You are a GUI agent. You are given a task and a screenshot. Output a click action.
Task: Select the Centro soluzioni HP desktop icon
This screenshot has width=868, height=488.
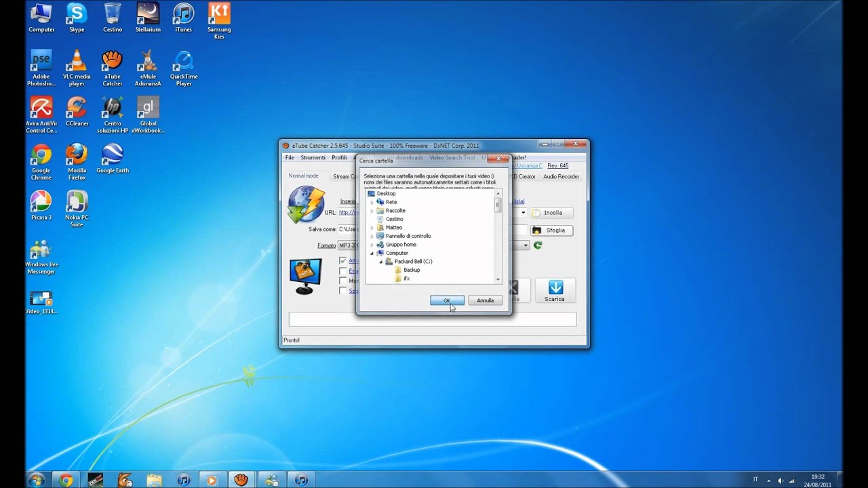pyautogui.click(x=113, y=115)
